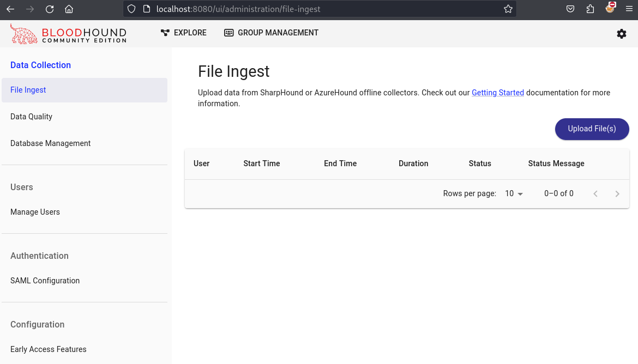Open the Firefox hamburger menu
The height and width of the screenshot is (364, 638).
629,9
